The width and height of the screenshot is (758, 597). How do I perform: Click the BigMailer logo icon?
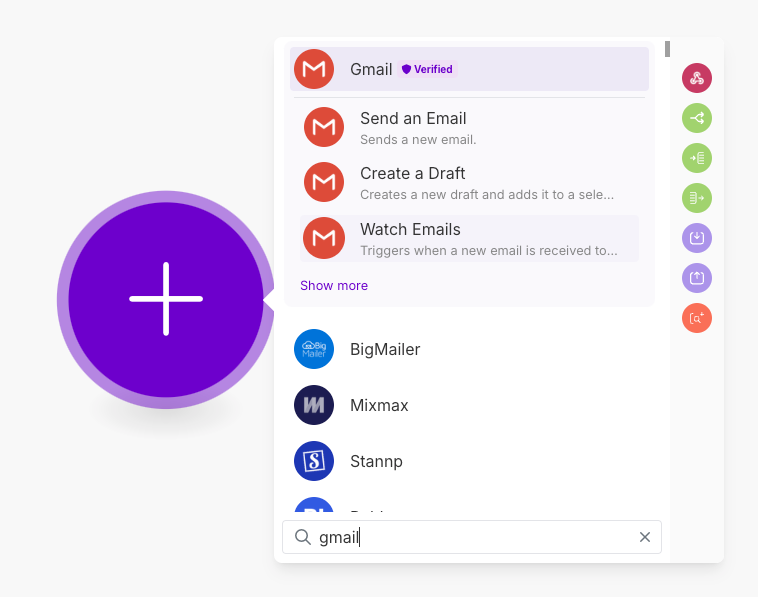[314, 349]
